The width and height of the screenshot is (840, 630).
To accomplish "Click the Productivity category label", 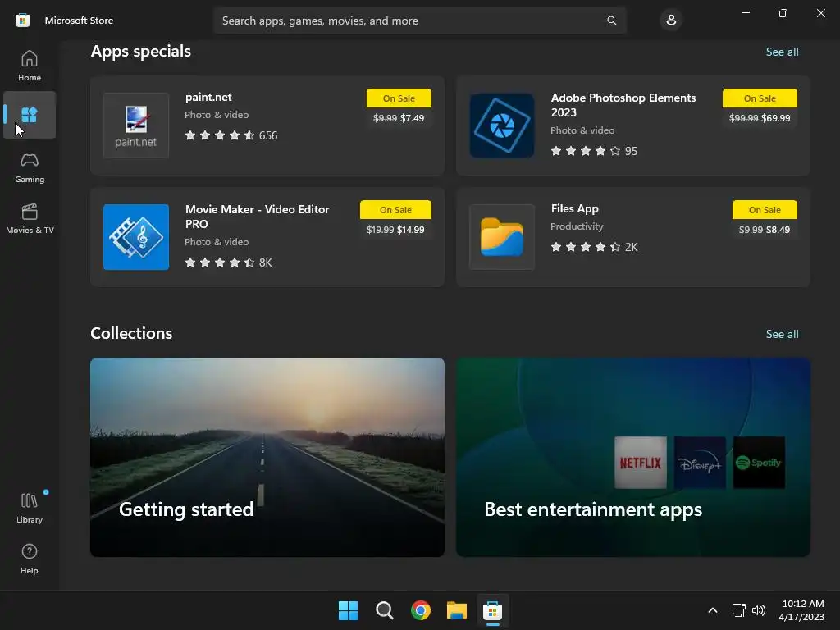I will [x=577, y=226].
